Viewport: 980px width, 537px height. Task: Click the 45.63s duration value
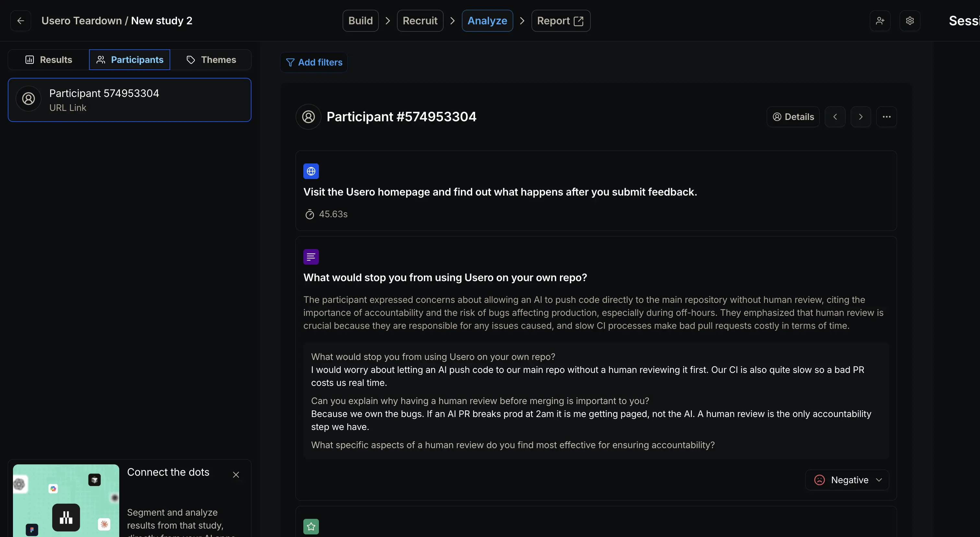click(333, 214)
